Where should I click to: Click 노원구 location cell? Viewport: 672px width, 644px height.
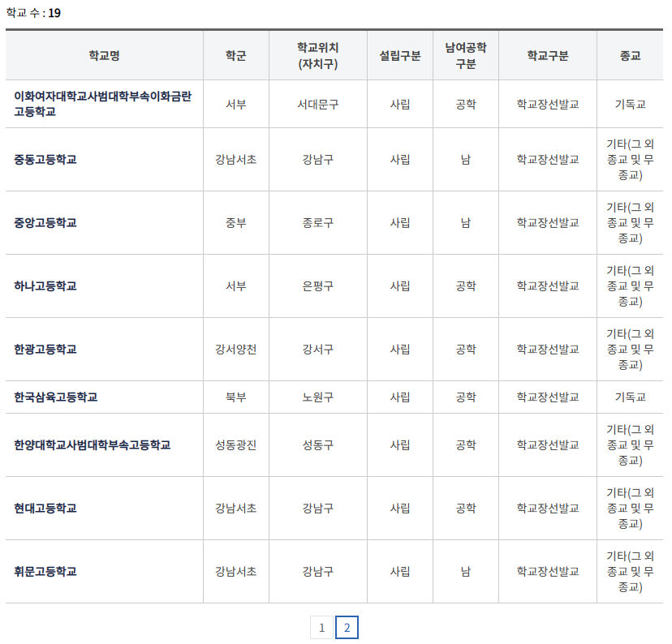coord(318,397)
